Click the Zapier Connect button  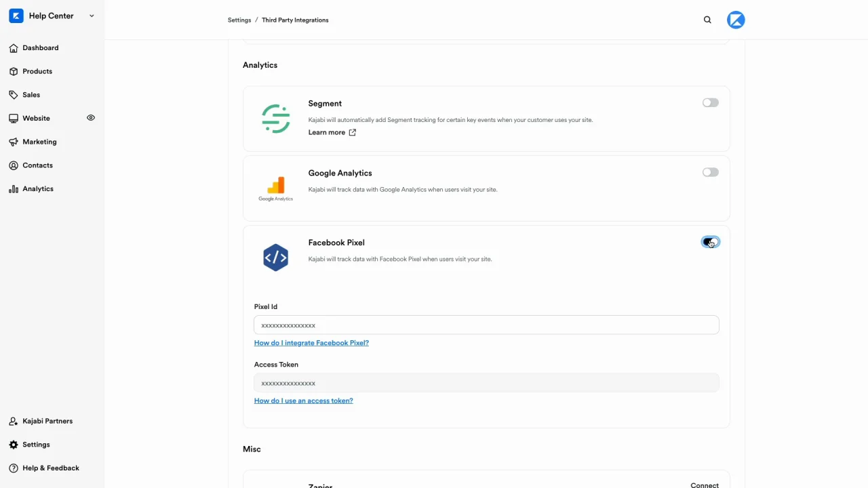coord(705,485)
